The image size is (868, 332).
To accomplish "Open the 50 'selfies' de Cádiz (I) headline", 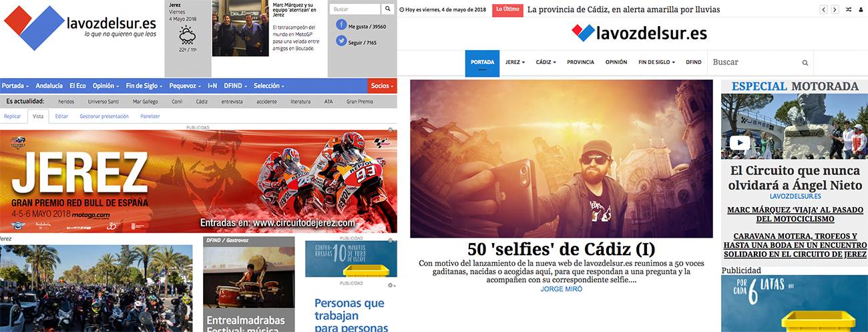I will point(562,249).
